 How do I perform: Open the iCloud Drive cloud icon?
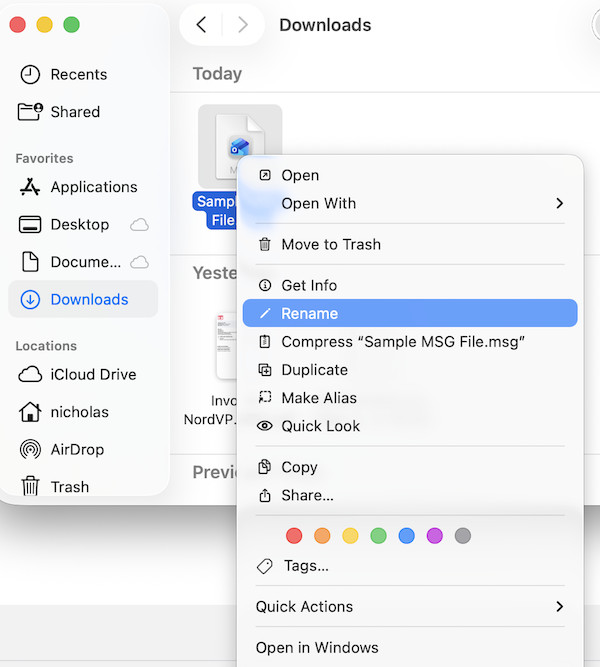31,375
